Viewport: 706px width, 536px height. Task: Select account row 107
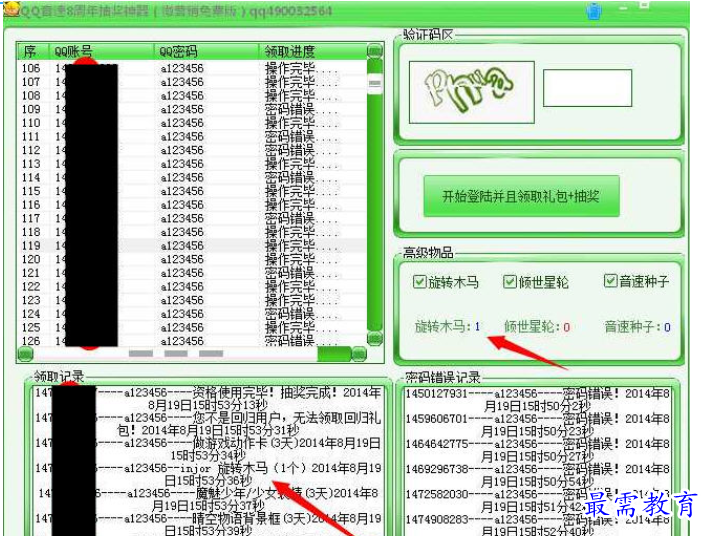192,82
